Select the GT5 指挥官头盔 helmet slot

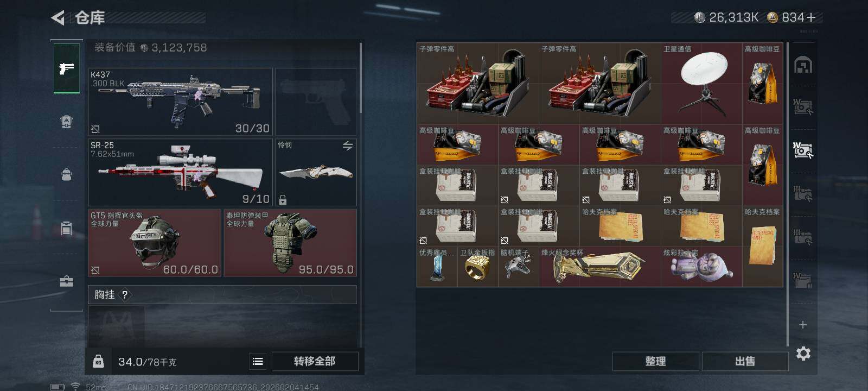155,243
